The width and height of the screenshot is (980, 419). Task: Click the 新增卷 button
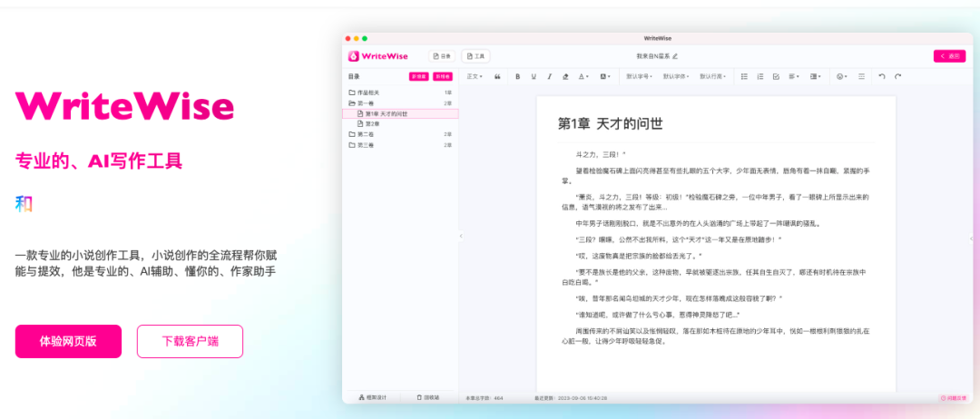(443, 77)
